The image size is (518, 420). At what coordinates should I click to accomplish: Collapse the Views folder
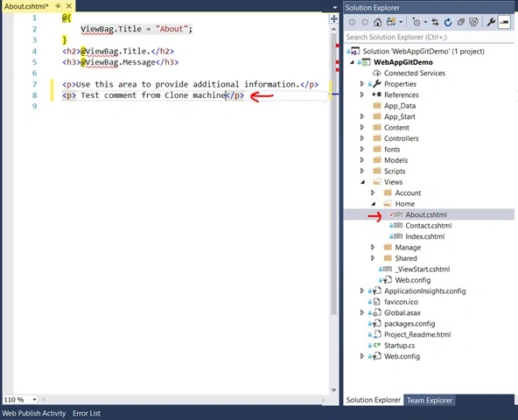pos(363,182)
